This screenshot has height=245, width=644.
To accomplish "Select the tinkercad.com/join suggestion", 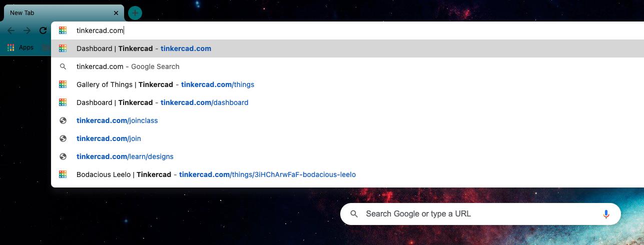I will coord(347,138).
